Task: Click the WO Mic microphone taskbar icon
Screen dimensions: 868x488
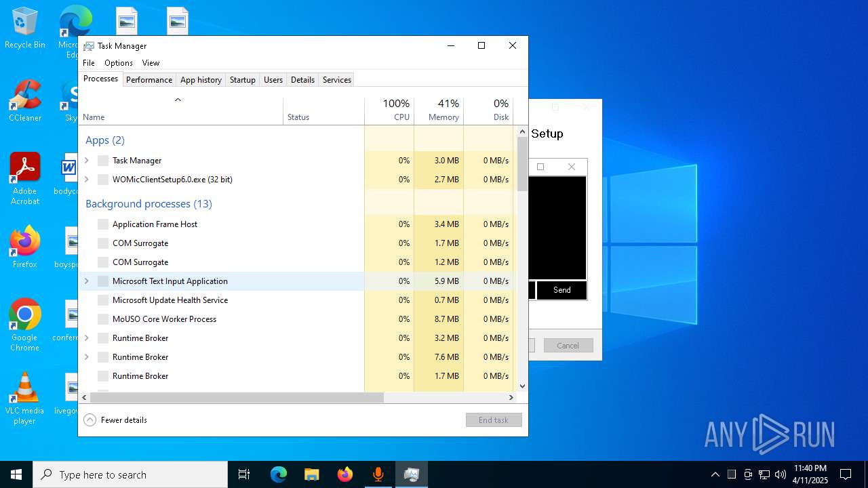Action: coord(378,474)
